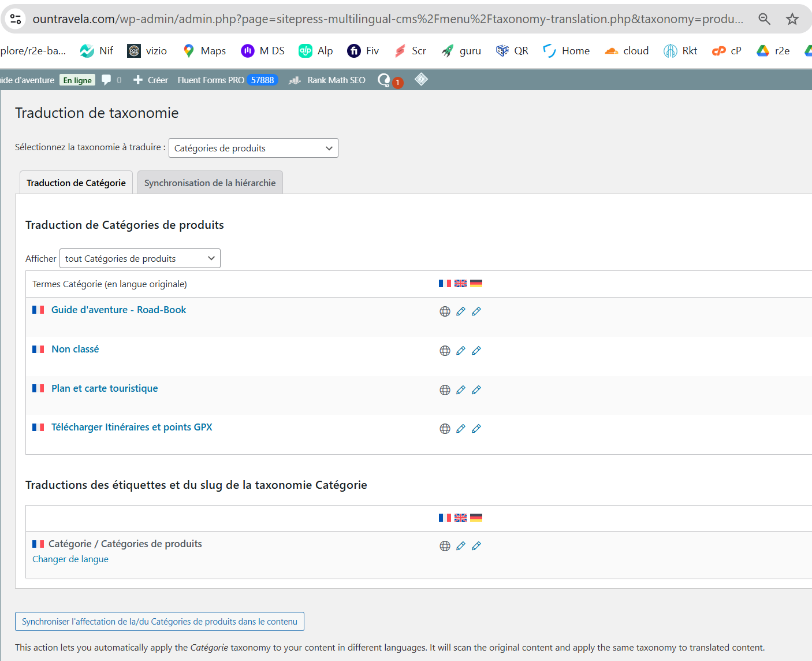812x661 pixels.
Task: Edit German translation of Non classé
Action: [x=476, y=351]
